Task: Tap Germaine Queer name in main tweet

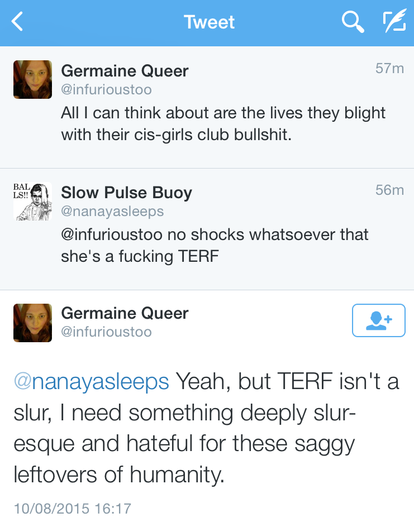Action: coord(125,313)
